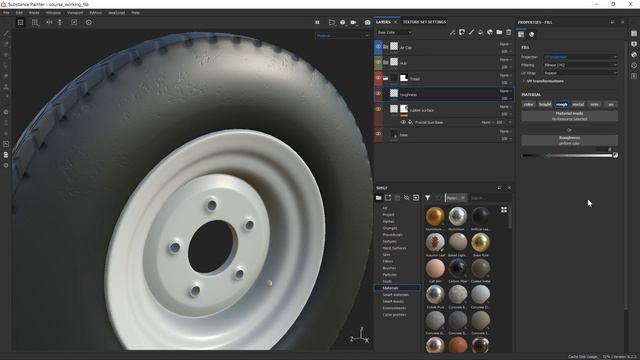Collapse the Tread folder

tap(385, 78)
